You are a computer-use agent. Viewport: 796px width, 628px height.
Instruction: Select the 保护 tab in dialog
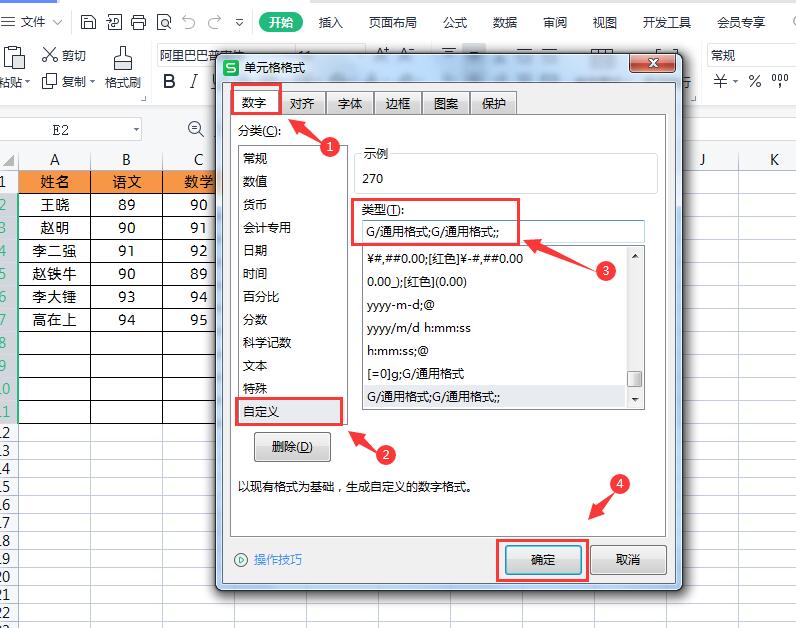pos(493,104)
